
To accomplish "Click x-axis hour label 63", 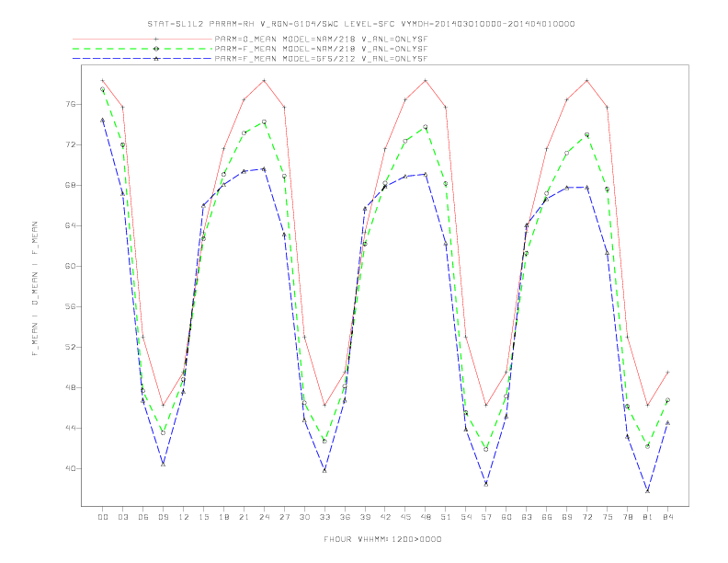I will pos(527,517).
